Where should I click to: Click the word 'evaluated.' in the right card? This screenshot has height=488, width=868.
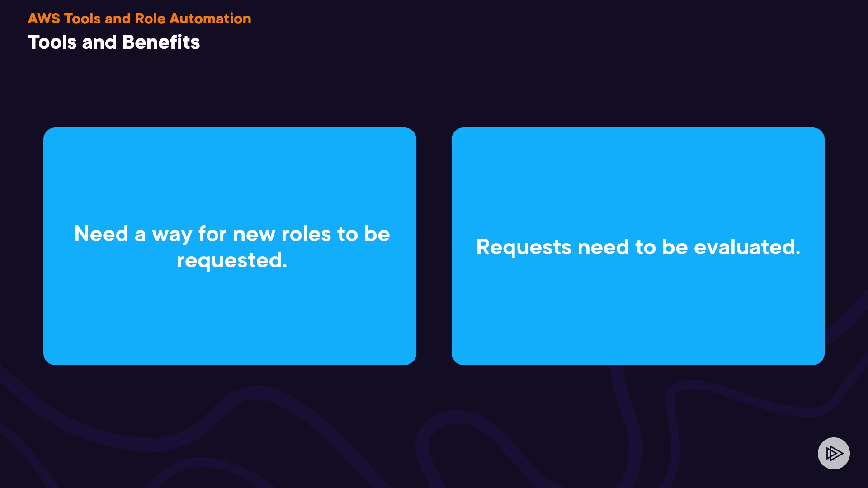(x=747, y=247)
